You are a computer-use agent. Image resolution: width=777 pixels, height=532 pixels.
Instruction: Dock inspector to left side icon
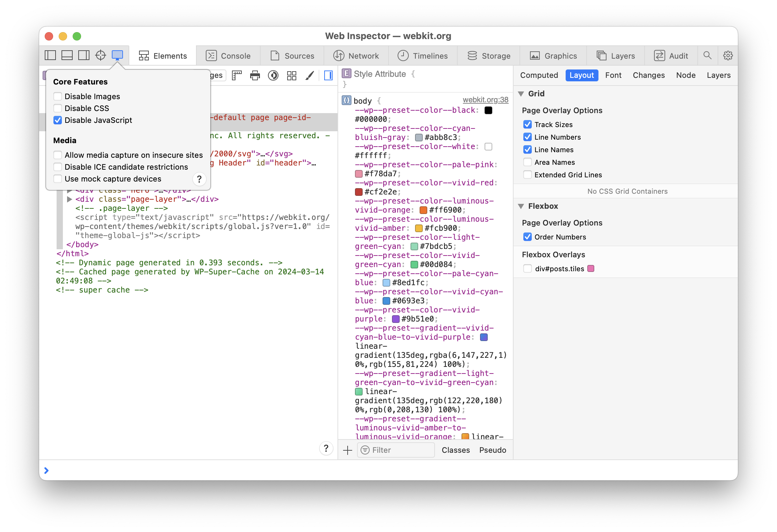point(50,56)
